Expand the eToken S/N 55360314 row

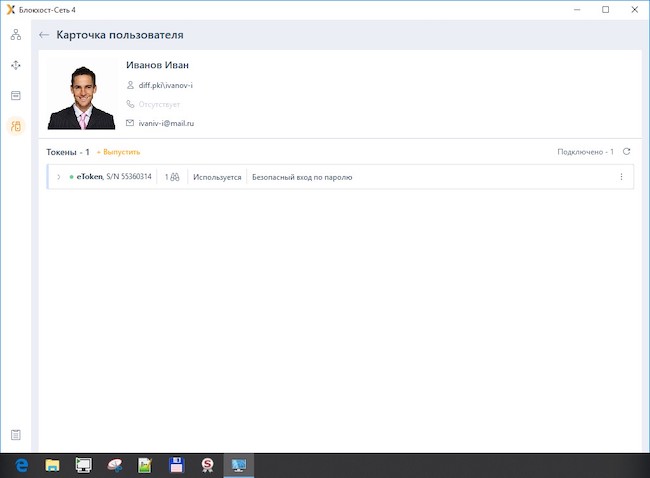(x=58, y=177)
